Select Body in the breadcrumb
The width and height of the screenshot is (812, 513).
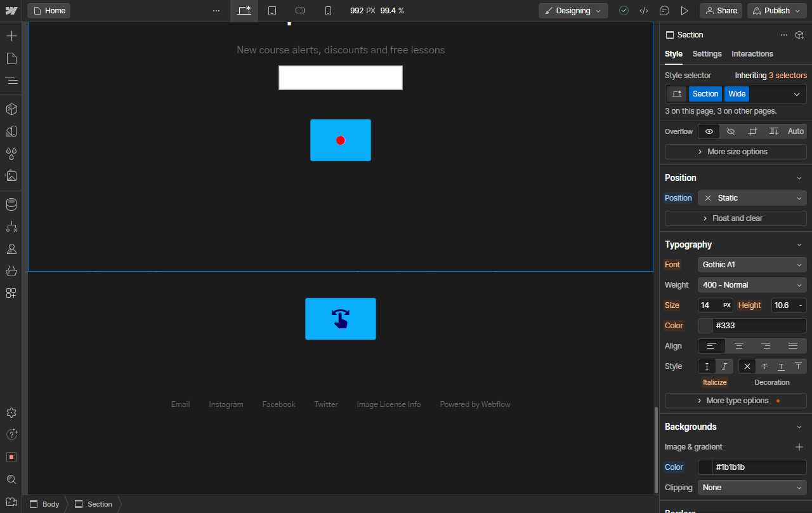[x=44, y=504]
